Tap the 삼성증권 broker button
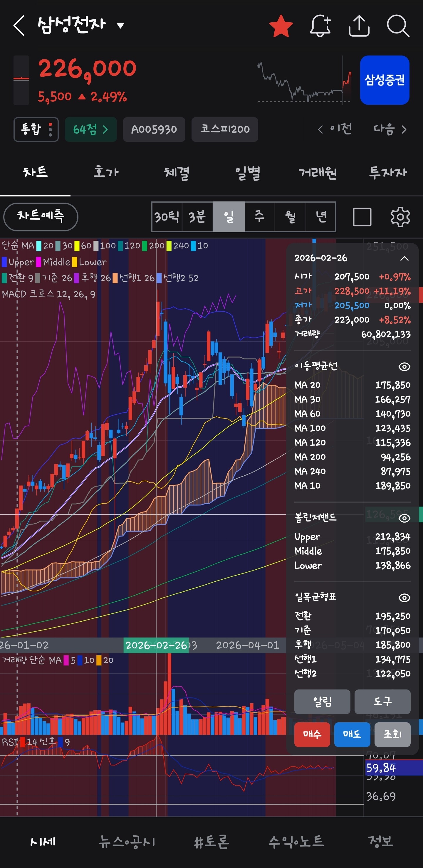This screenshot has height=868, width=423. [385, 80]
